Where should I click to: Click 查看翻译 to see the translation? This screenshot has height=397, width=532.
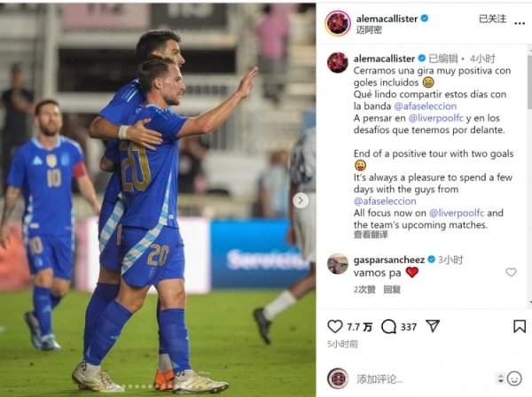coord(371,235)
